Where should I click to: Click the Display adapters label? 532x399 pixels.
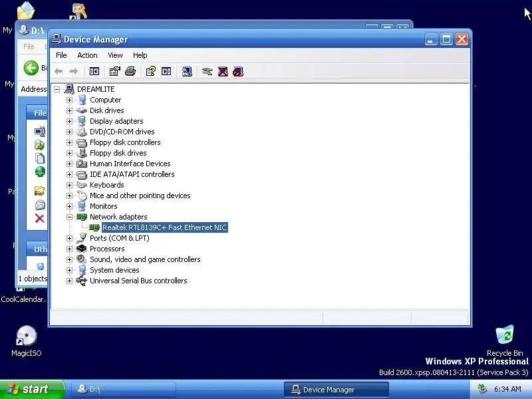click(x=116, y=121)
